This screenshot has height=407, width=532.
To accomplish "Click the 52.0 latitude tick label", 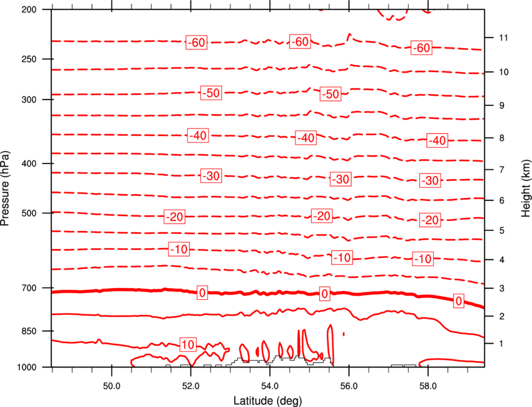I will pos(191,386).
